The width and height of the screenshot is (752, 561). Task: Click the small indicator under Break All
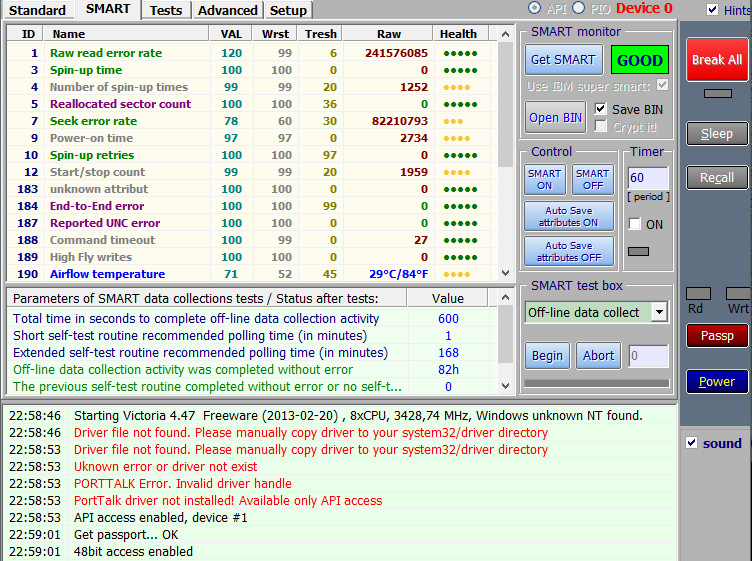pyautogui.click(x=717, y=94)
